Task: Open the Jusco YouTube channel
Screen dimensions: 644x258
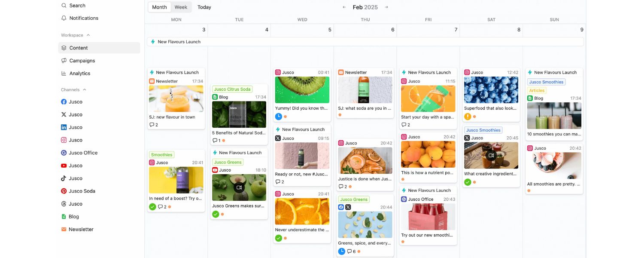Action: (75, 166)
